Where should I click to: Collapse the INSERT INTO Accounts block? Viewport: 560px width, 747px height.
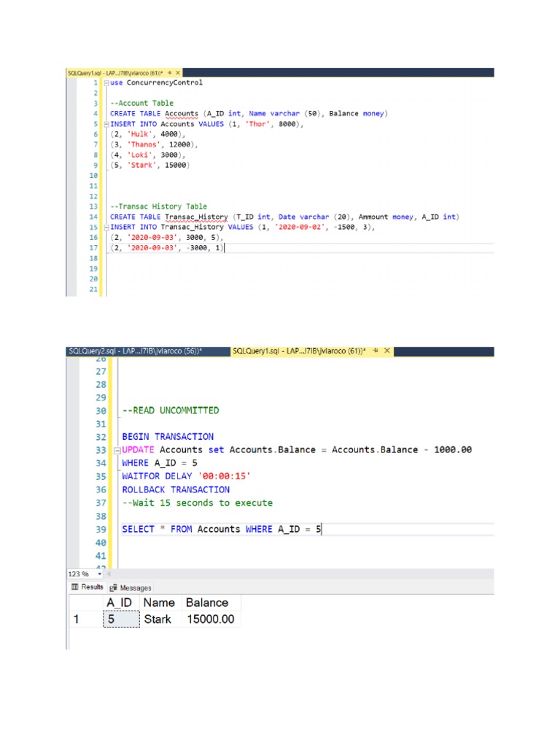(x=106, y=124)
